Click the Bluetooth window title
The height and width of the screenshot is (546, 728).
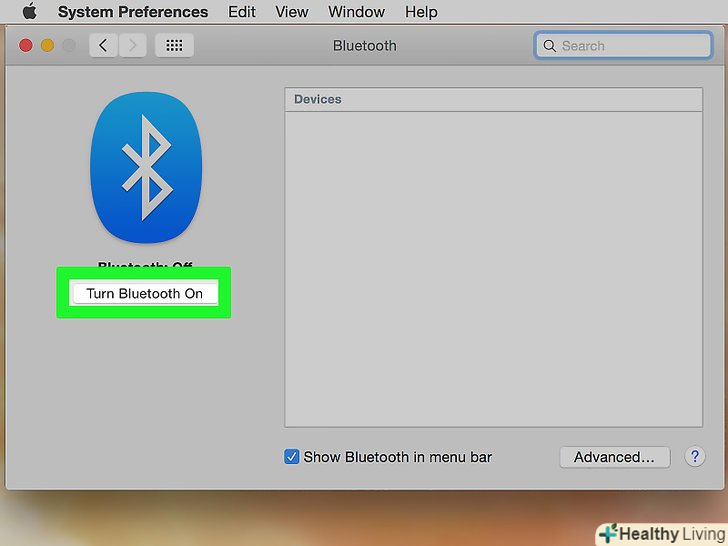pyautogui.click(x=364, y=46)
